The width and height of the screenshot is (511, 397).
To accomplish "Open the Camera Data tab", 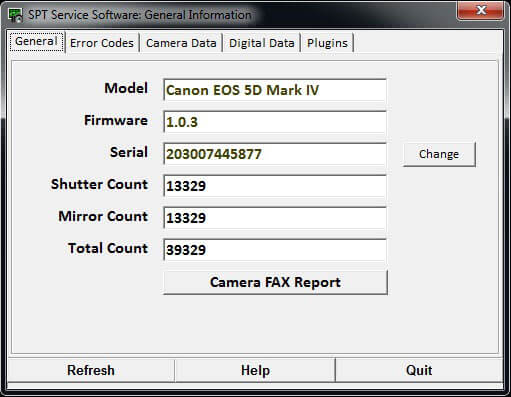I will coord(181,43).
